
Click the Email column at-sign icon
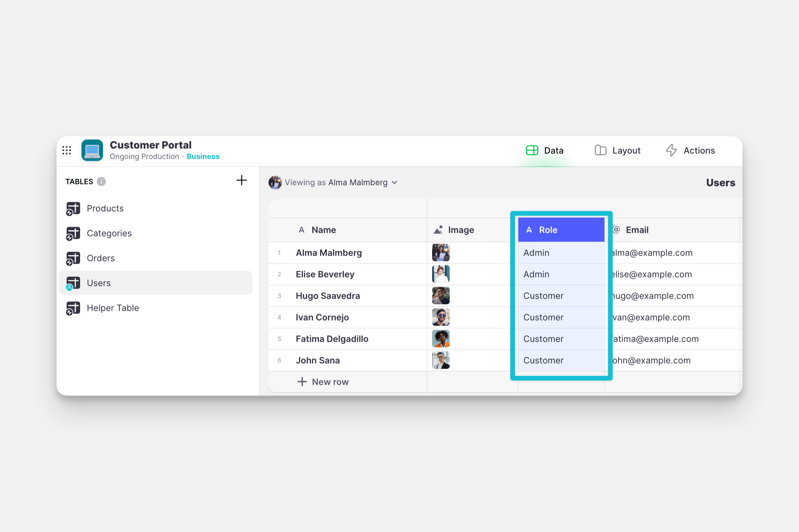pos(616,230)
